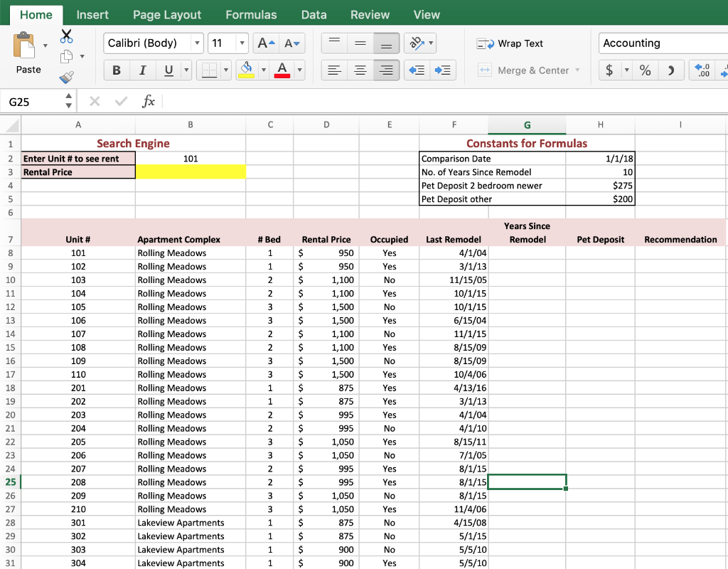The height and width of the screenshot is (569, 728).
Task: Open the font size dropdown
Action: point(243,43)
